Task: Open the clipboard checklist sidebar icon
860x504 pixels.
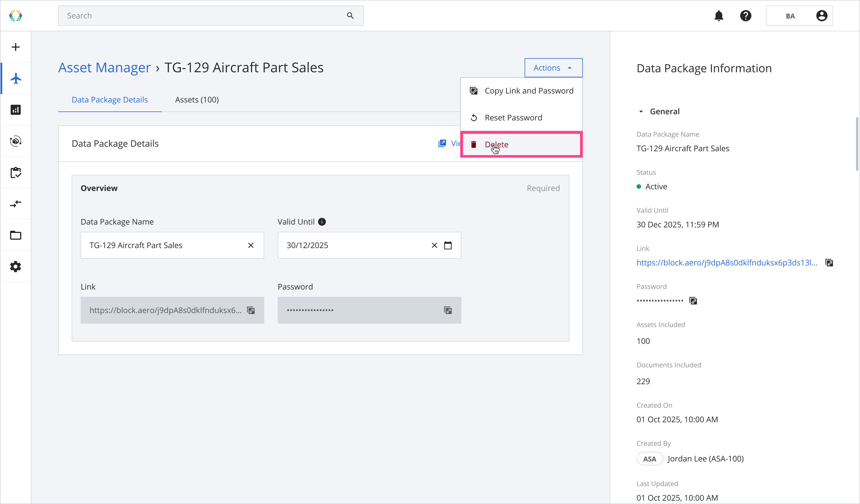Action: tap(16, 173)
